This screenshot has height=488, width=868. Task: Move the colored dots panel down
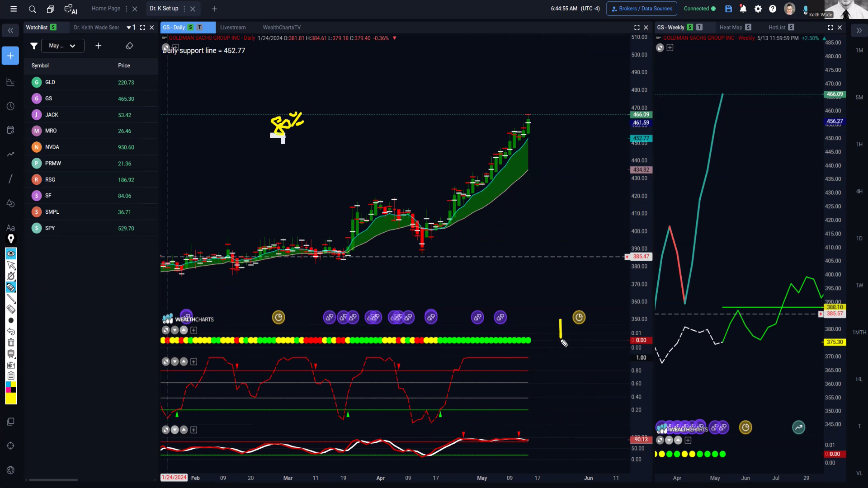coord(175,330)
